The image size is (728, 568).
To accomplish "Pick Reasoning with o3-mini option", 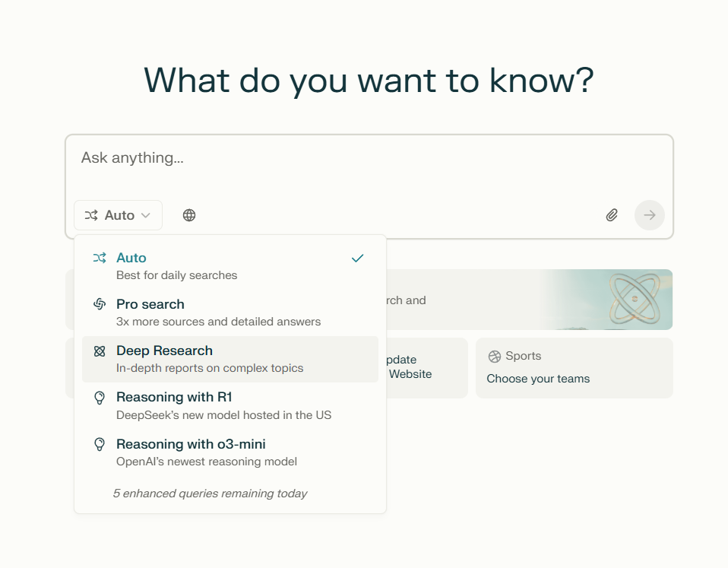I will pyautogui.click(x=230, y=452).
